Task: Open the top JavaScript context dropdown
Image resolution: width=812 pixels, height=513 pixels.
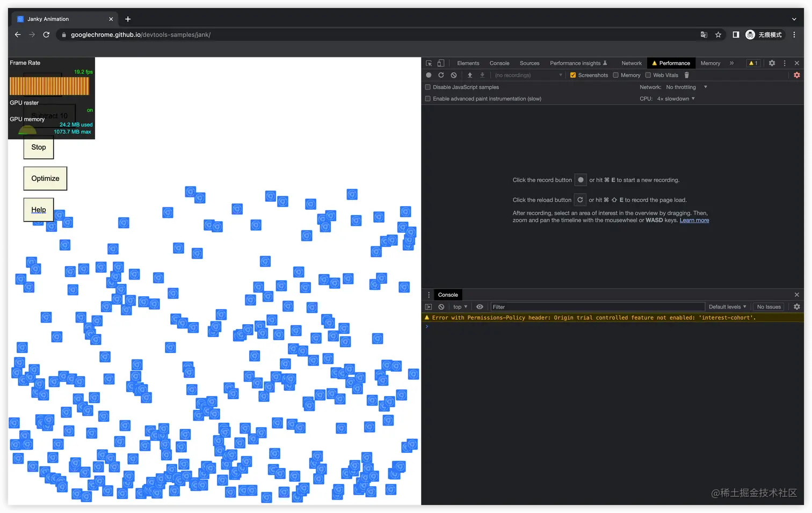Action: coord(460,307)
